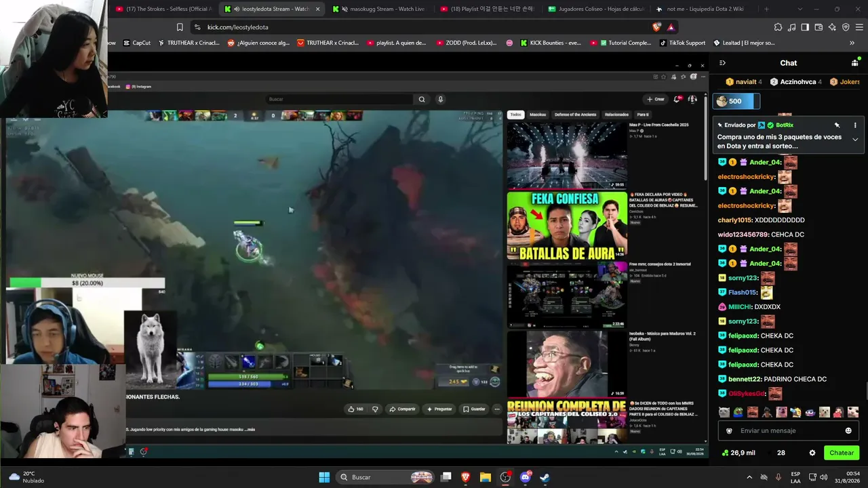
Task: Open the browser main menu
Action: pos(859,27)
